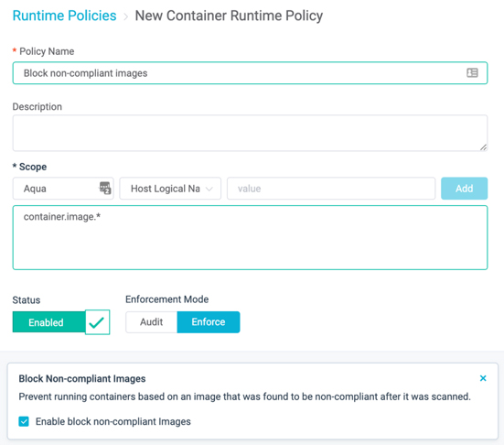
Task: Click the New Container Runtime Policy title
Action: pos(229,16)
